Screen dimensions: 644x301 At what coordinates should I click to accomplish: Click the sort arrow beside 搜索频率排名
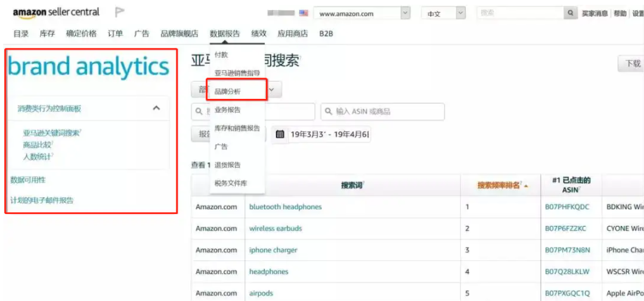526,185
